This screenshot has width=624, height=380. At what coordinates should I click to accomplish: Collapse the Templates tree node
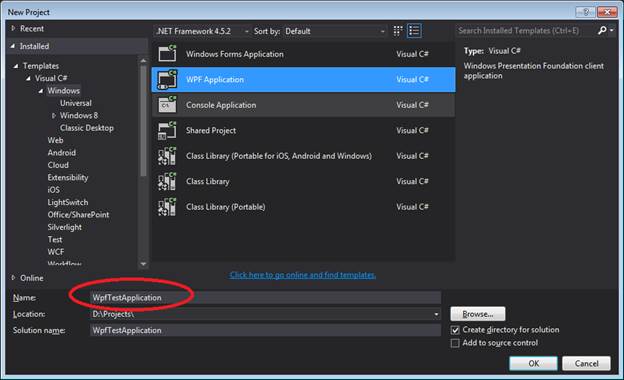[x=16, y=66]
